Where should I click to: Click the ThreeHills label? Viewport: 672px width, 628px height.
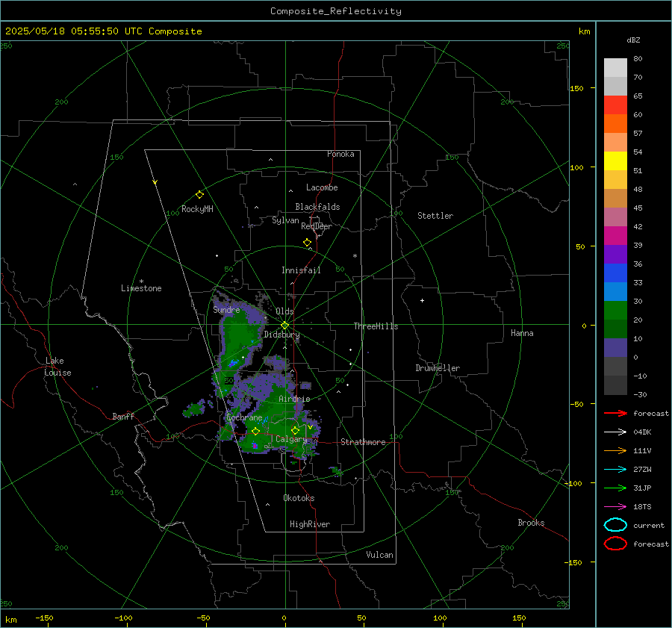376,326
